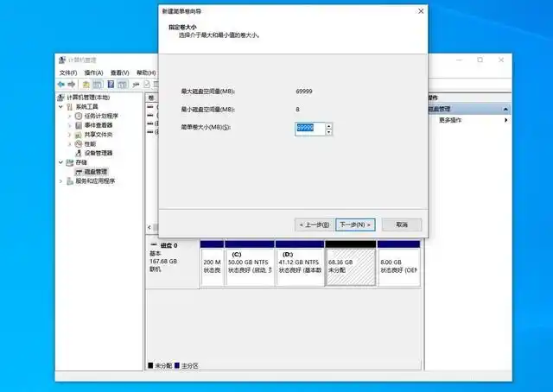Viewport: 553px width, 392px height.
Task: Click the 卷 column header
Action: (152, 98)
